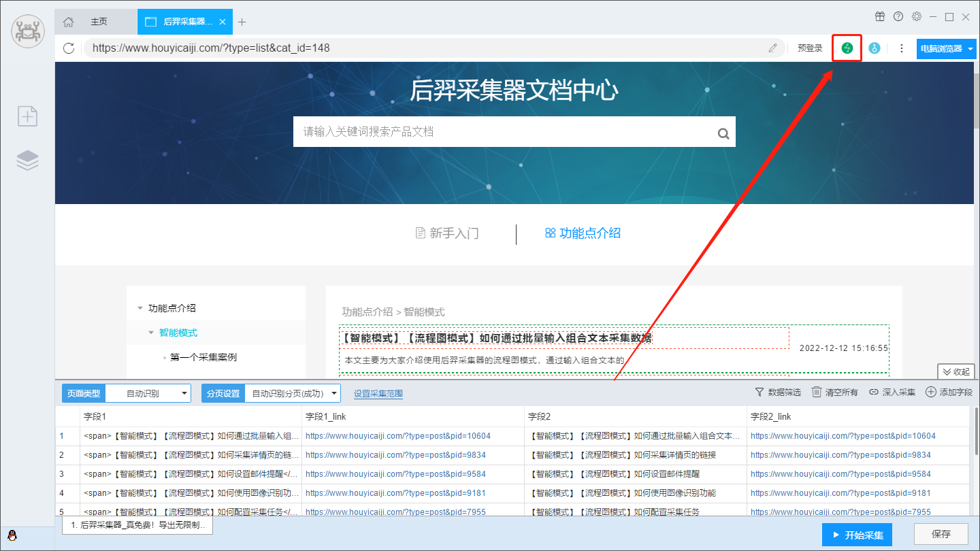Click the pid=9584 link in 字段2_link
The image size is (980, 551).
[x=840, y=474]
